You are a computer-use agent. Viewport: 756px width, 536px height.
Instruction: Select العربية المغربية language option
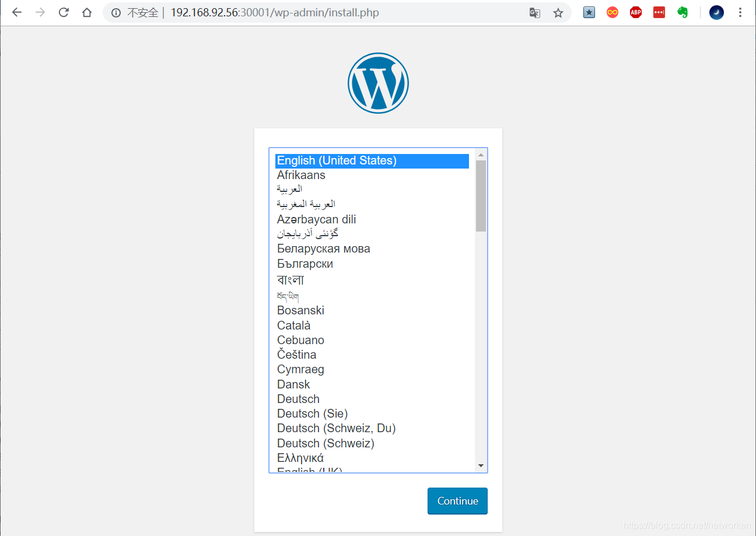[372, 204]
